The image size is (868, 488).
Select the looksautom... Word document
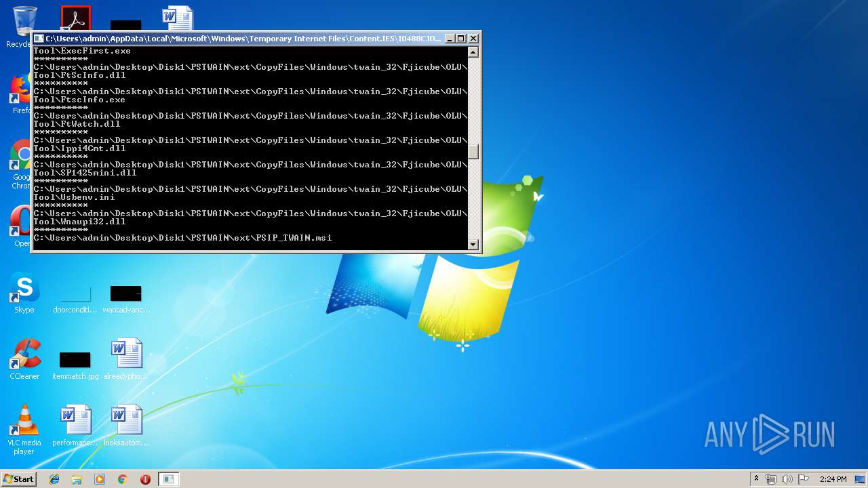126,426
